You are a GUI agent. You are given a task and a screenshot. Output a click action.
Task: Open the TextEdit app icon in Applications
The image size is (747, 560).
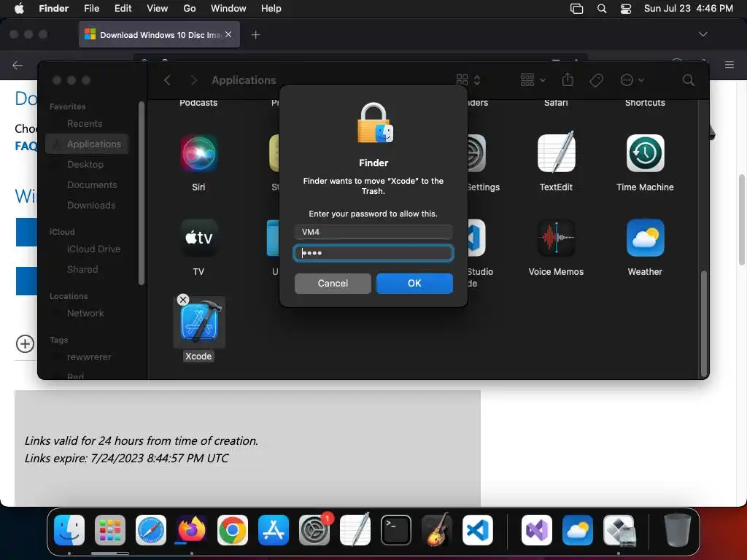point(556,152)
